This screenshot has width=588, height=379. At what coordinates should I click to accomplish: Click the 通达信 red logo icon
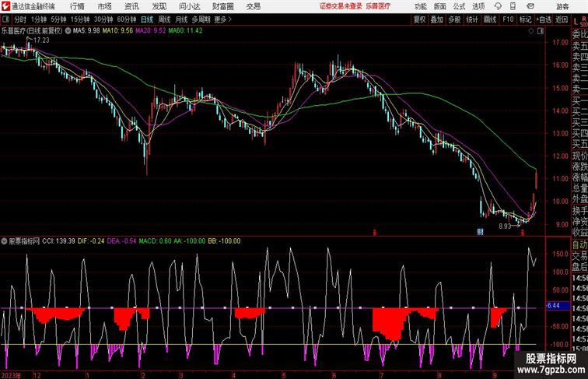click(5, 6)
